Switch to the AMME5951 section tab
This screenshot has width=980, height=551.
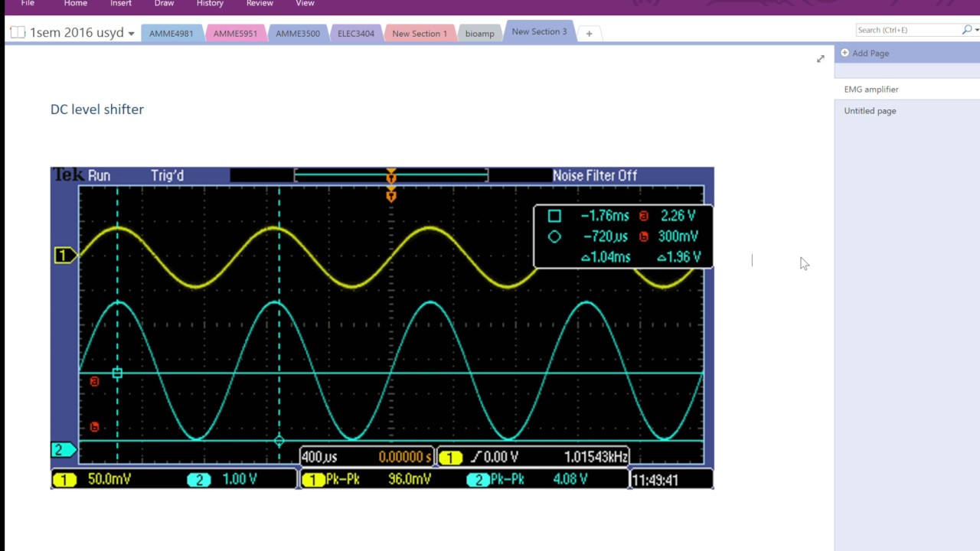click(235, 34)
